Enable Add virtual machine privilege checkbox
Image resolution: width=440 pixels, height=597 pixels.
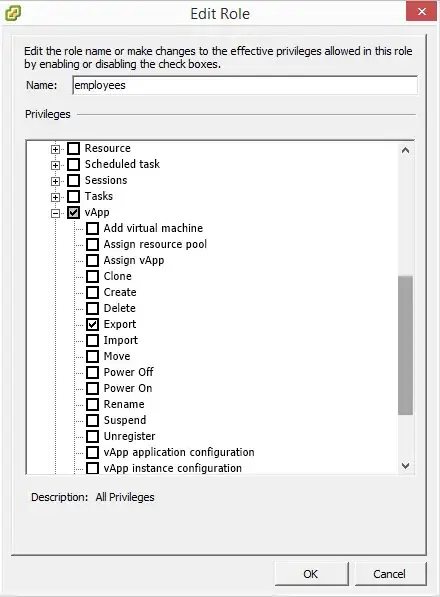point(92,228)
